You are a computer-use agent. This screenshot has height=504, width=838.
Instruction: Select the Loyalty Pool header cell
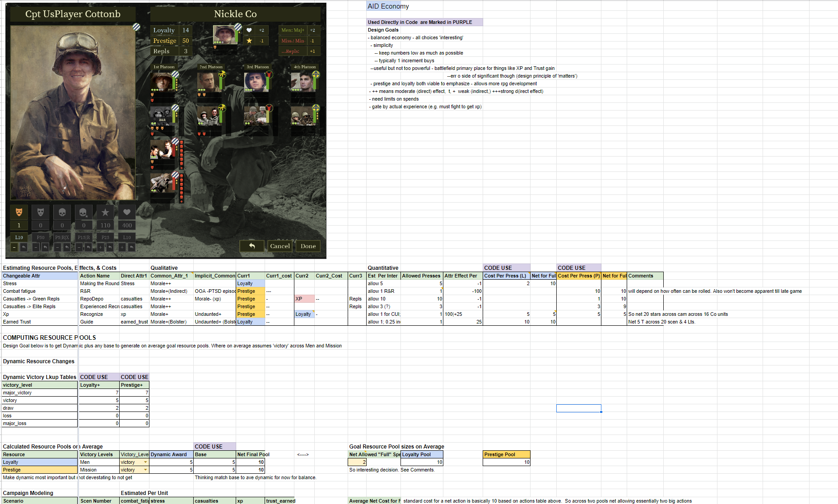coord(422,454)
